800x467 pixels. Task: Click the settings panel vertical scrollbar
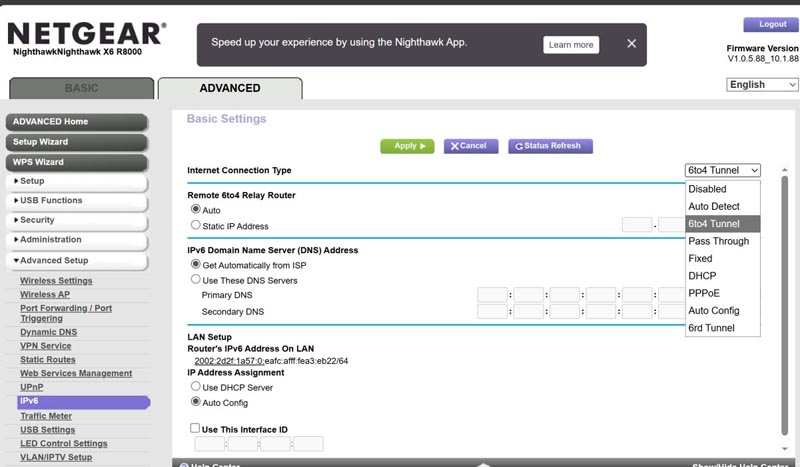click(x=785, y=305)
